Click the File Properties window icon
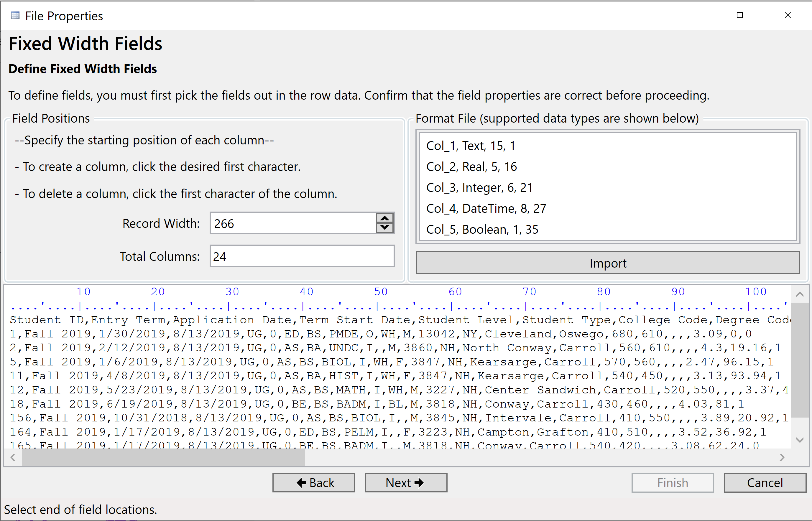 click(15, 16)
